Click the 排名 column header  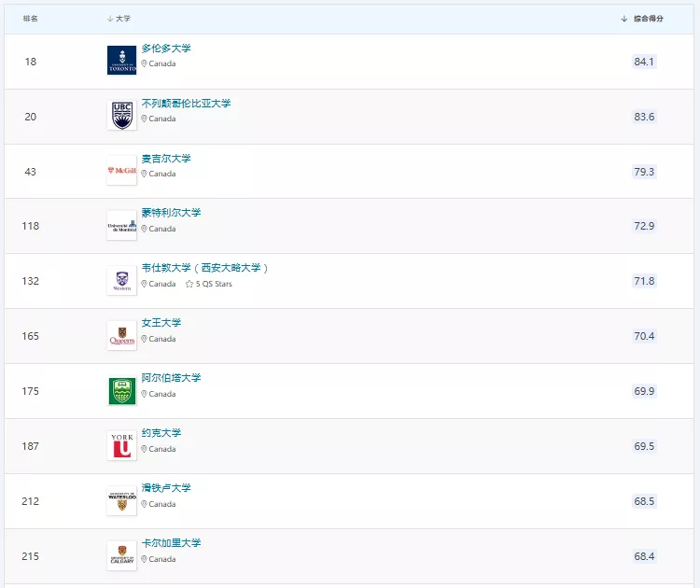pos(31,19)
